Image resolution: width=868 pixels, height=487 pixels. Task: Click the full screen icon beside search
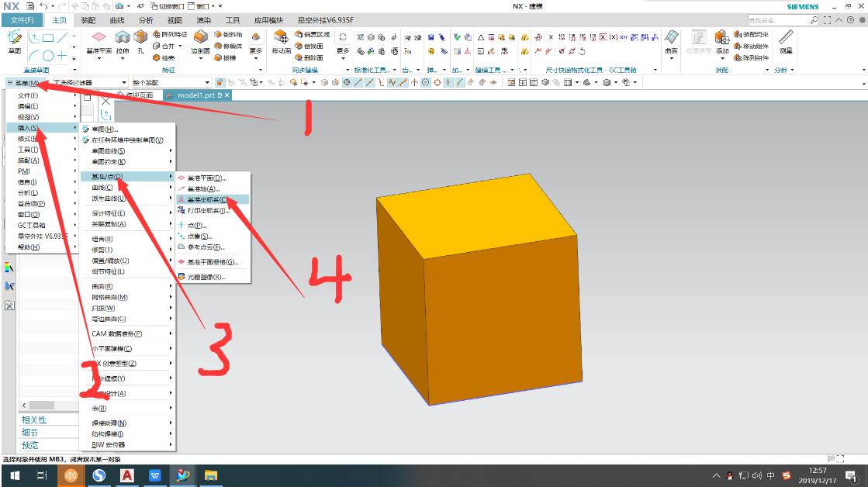(827, 20)
